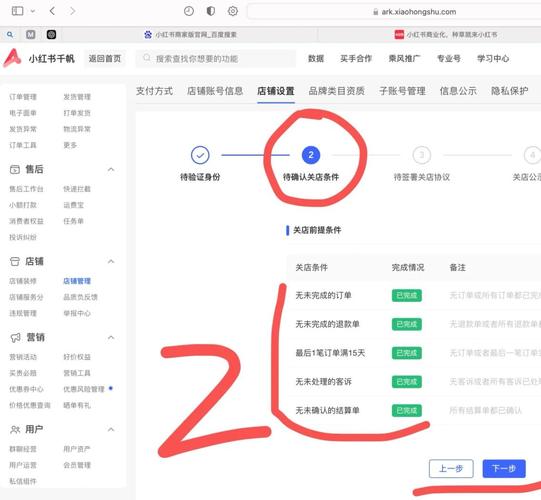The image size is (541, 500).
Task: Switch to the 子账号管理 tab
Action: coord(402,91)
